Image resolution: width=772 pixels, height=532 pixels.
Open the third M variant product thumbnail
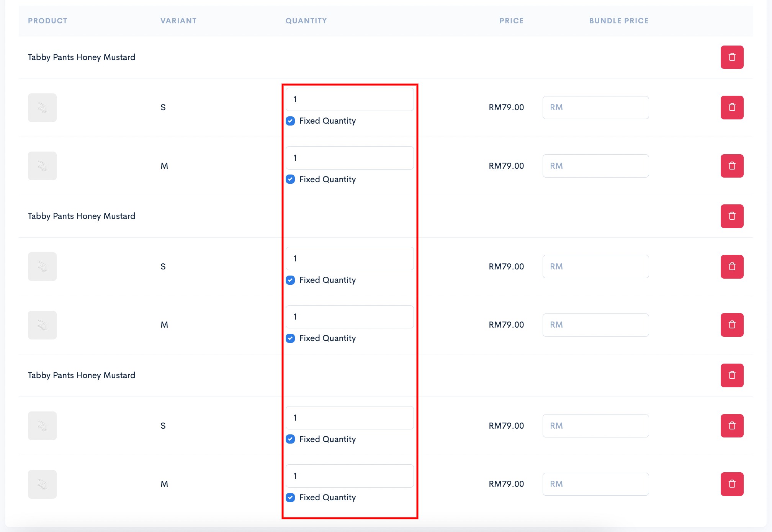(x=42, y=484)
